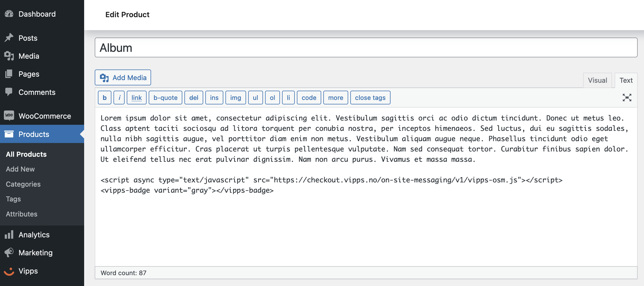Toggle bold formatting in the editor
Image resolution: width=644 pixels, height=286 pixels.
tap(104, 98)
